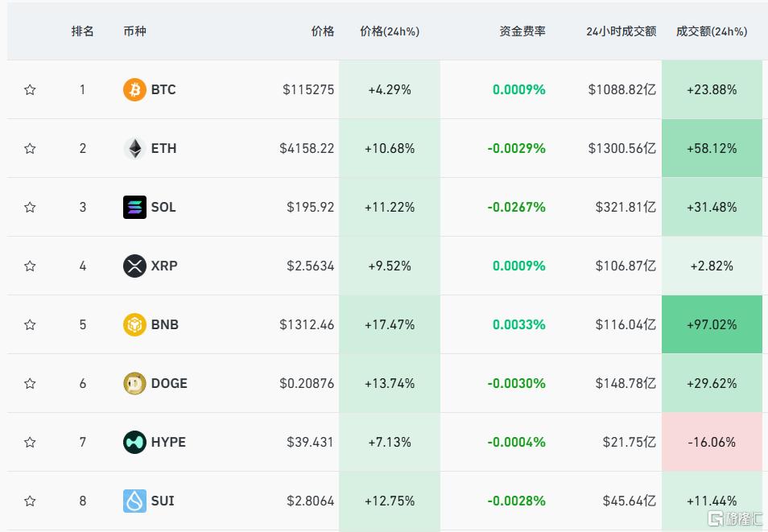Image resolution: width=768 pixels, height=532 pixels.
Task: Click the Dogecoin DOGE icon
Action: pyautogui.click(x=134, y=383)
